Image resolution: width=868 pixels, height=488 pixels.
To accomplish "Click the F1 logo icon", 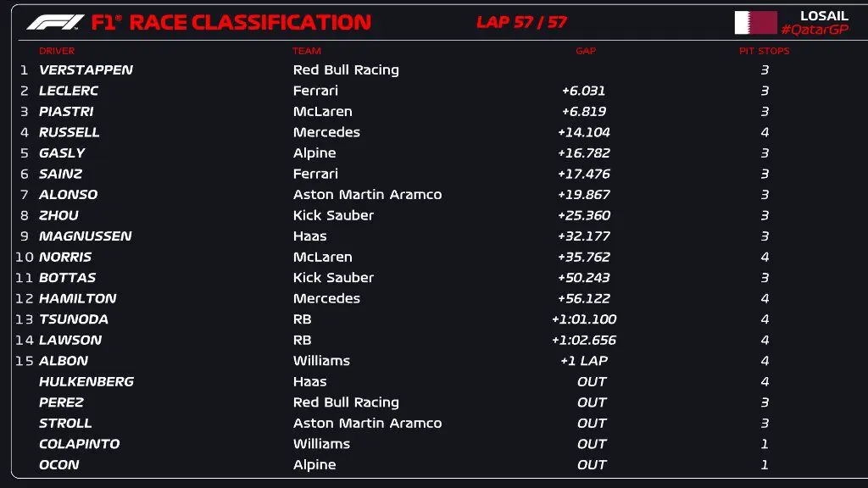I will 55,22.
